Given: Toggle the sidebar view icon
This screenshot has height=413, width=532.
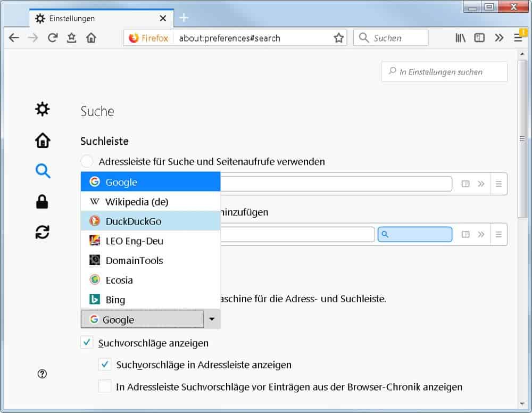Looking at the screenshot, I should click(x=479, y=38).
